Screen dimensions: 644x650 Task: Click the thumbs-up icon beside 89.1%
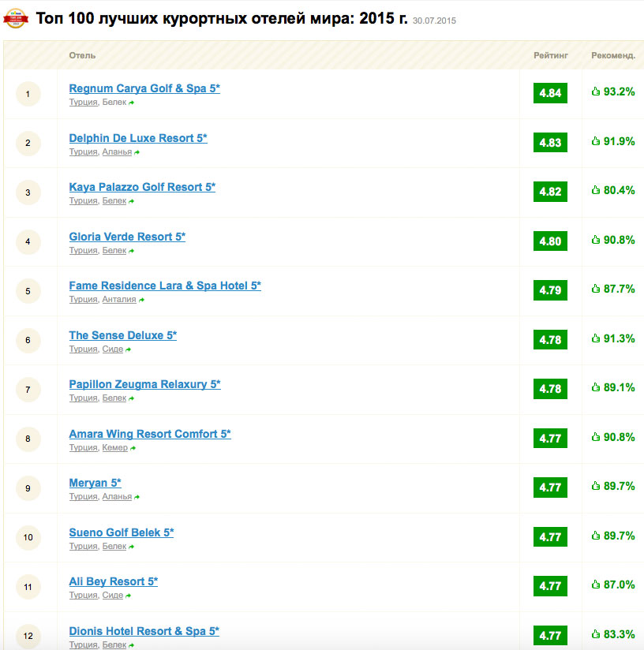(596, 387)
